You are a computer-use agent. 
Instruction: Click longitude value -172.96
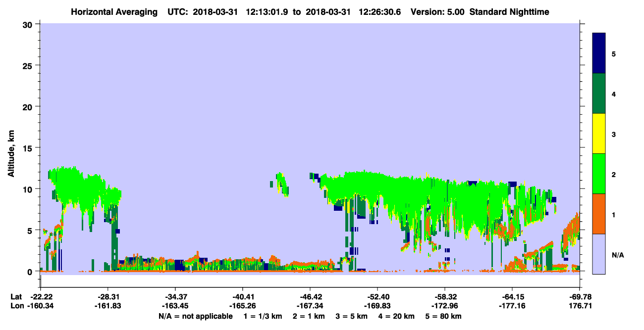pos(445,306)
